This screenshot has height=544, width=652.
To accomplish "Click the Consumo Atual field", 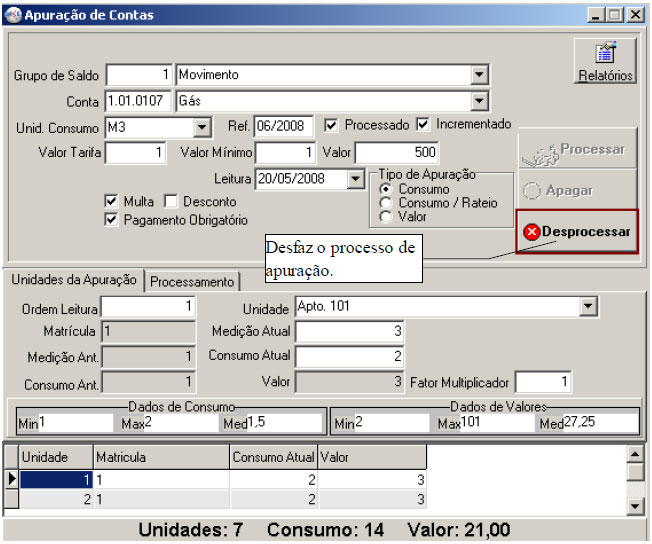I will (x=349, y=356).
